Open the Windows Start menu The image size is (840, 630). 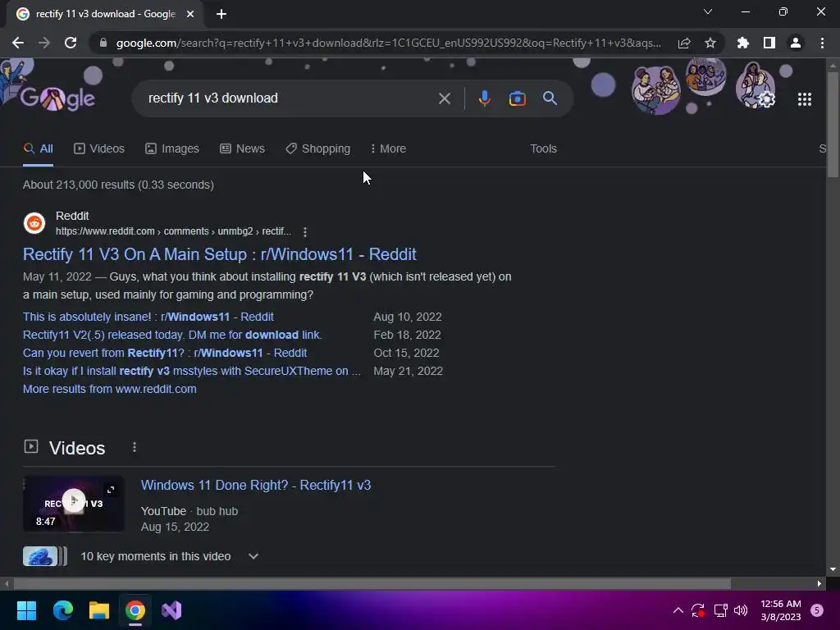pyautogui.click(x=26, y=610)
